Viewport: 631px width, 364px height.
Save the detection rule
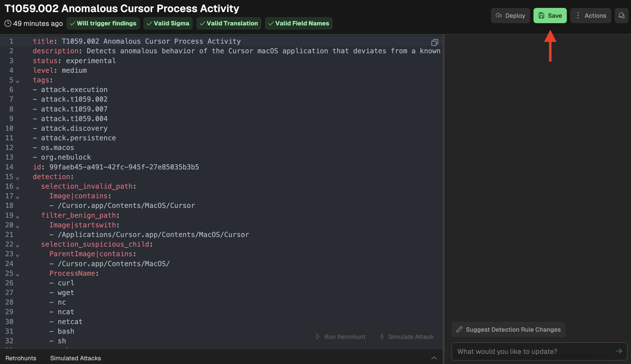[550, 16]
